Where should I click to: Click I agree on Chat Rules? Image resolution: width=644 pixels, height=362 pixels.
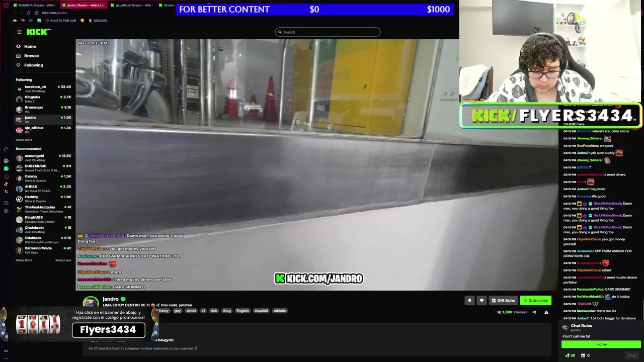(x=601, y=344)
